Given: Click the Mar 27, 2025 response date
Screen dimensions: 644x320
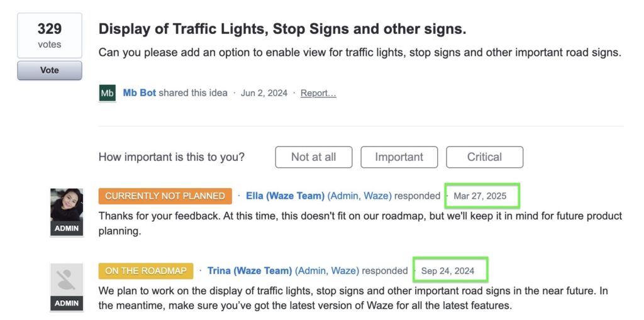Looking at the screenshot, I should point(480,196).
